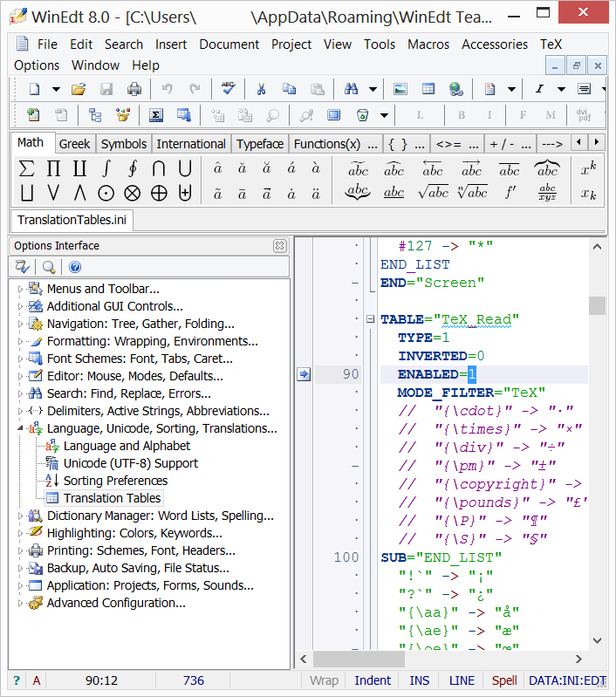Open the Tools menu
The width and height of the screenshot is (616, 697).
(x=380, y=44)
